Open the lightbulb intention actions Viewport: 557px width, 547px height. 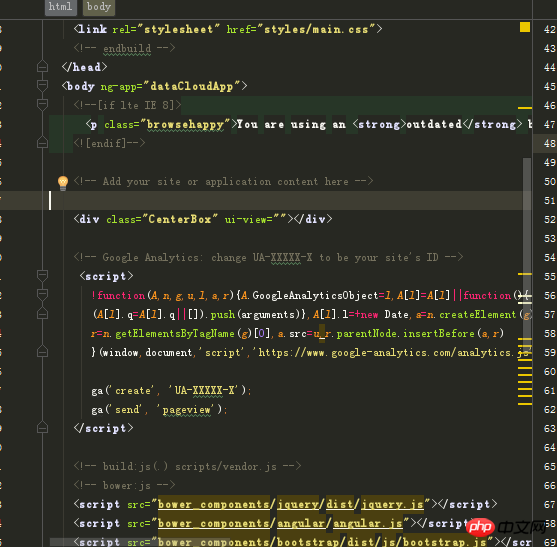(x=63, y=183)
